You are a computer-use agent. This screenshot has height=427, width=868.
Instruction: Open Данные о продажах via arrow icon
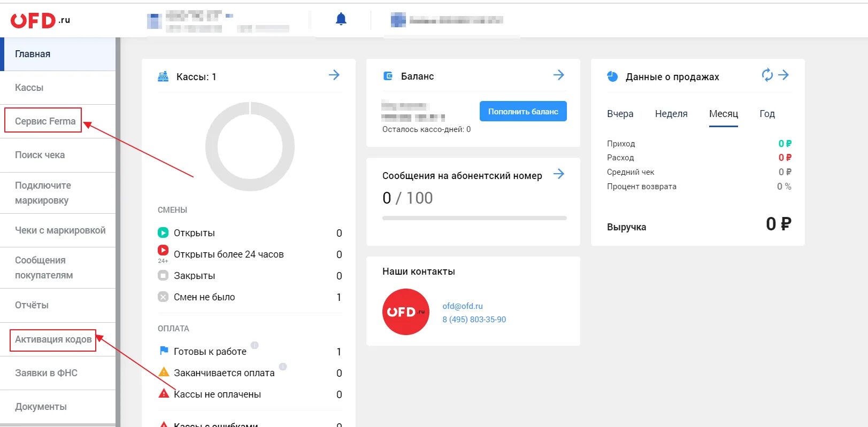[x=783, y=75]
